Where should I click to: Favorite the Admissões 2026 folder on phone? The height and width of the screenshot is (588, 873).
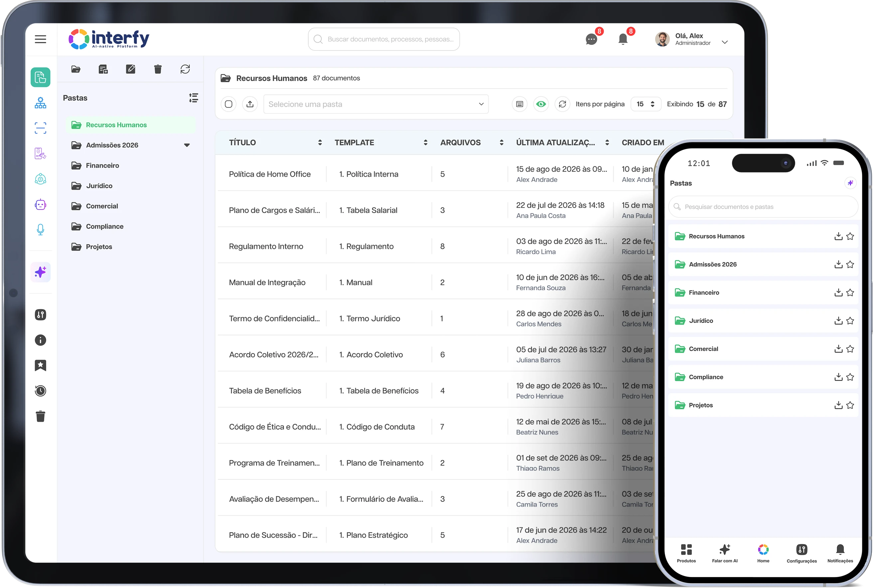click(x=850, y=264)
